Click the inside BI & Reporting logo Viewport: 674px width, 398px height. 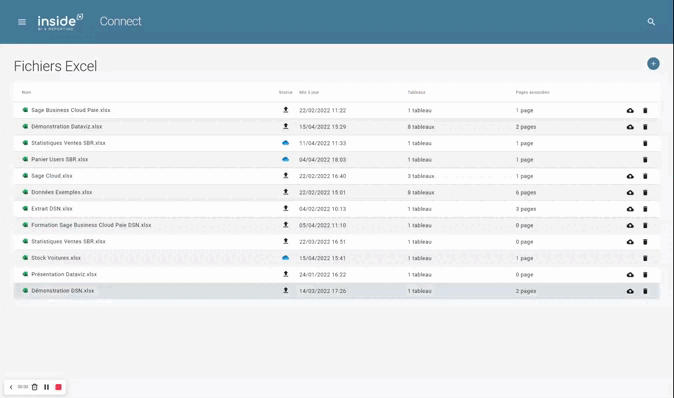pyautogui.click(x=60, y=22)
